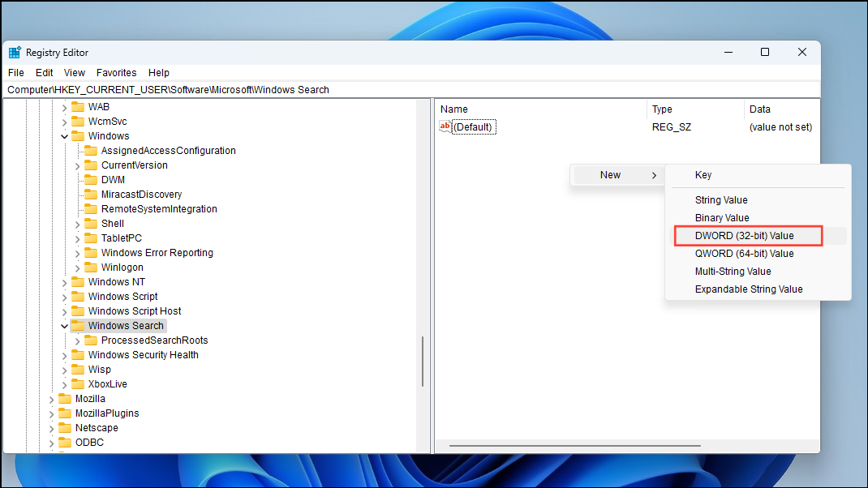Image resolution: width=868 pixels, height=488 pixels.
Task: Click the values pane horizontal scrollbar
Action: [x=575, y=445]
